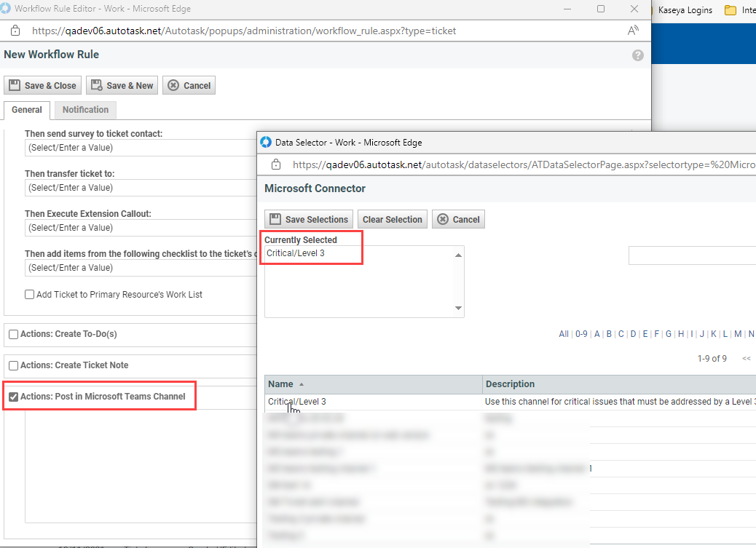Click the Execute Extension Callout value field
The image size is (756, 548).
click(x=141, y=228)
